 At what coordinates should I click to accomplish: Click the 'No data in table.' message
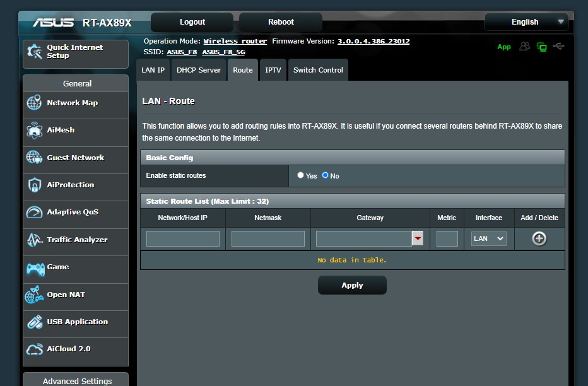[x=352, y=260]
